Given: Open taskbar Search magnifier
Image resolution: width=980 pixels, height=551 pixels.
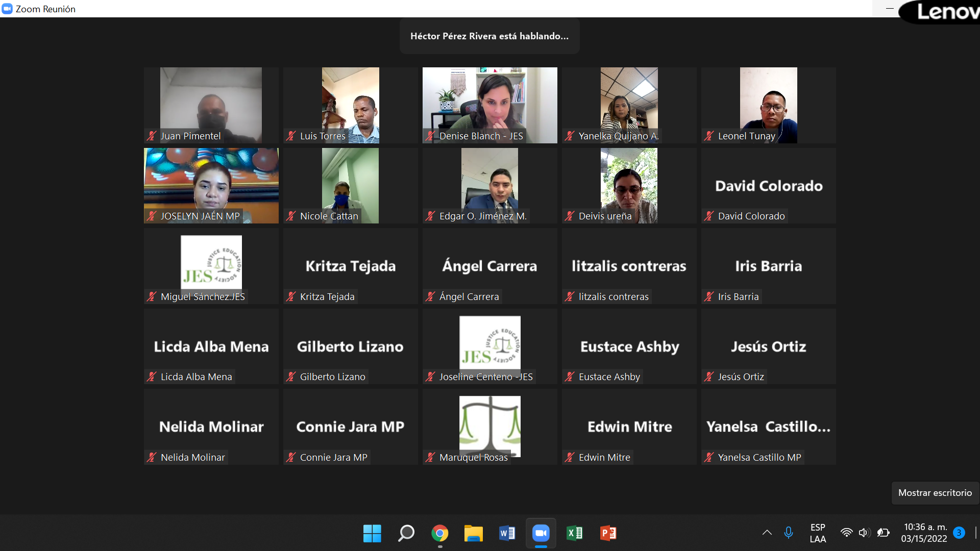Looking at the screenshot, I should coord(406,533).
